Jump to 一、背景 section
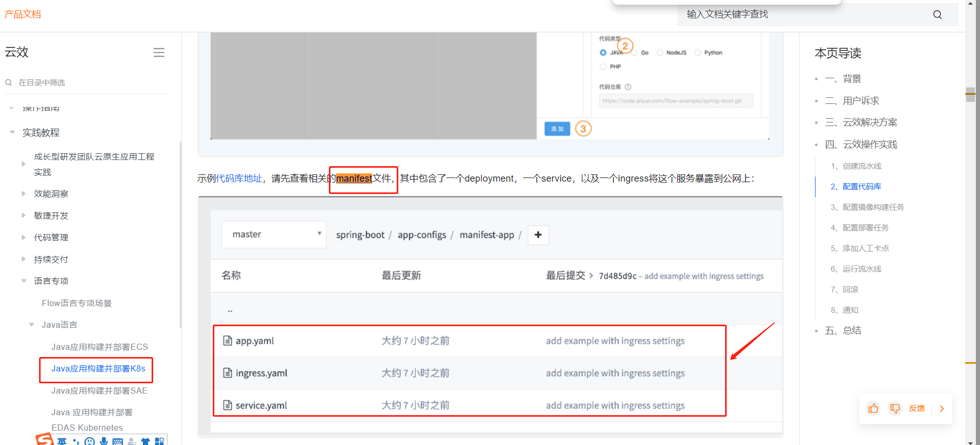Image resolution: width=980 pixels, height=445 pixels. pyautogui.click(x=843, y=79)
